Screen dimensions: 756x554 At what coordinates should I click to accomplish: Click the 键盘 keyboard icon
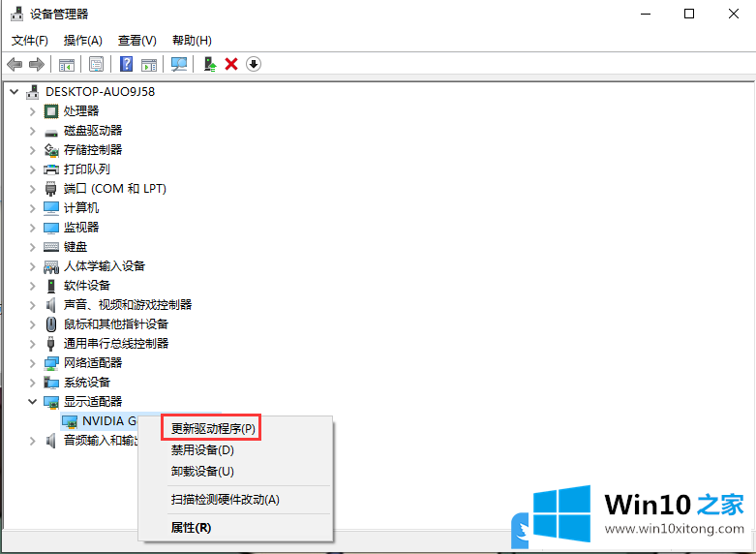(x=51, y=247)
